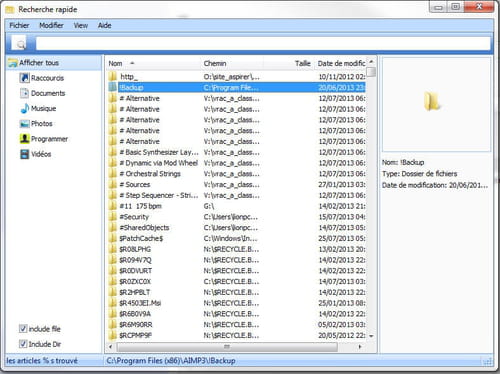This screenshot has height=374, width=500.
Task: Click the large folder preview thumbnail
Action: pyautogui.click(x=432, y=102)
